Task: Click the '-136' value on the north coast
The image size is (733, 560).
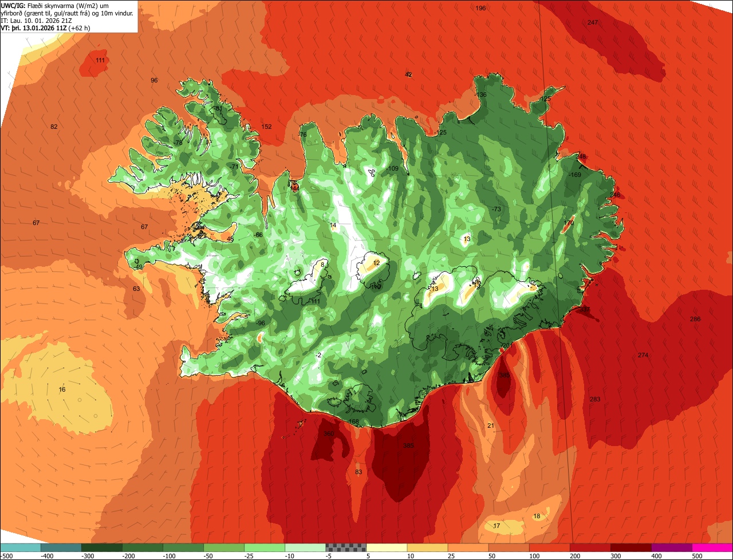Action: coord(480,94)
